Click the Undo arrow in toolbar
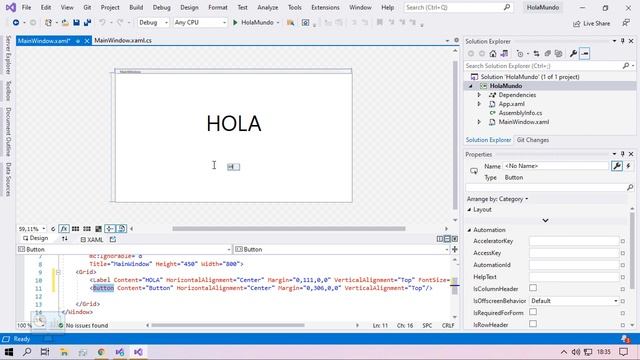 (102, 23)
